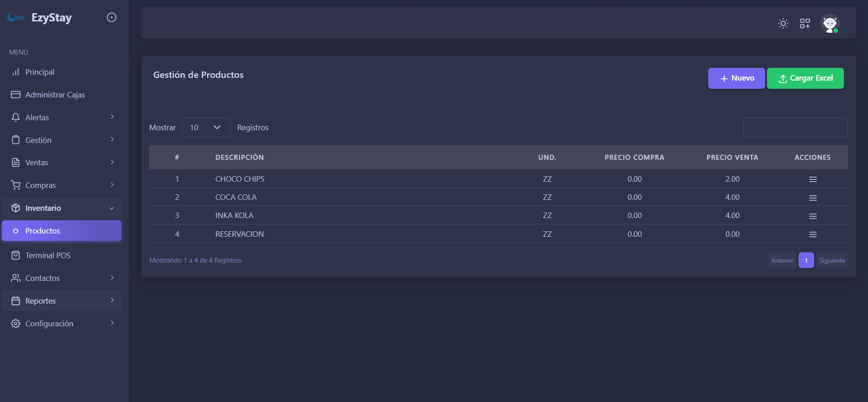Screen dimensions: 868x402
Task: Click the Cargar Excel button
Action: coord(805,78)
